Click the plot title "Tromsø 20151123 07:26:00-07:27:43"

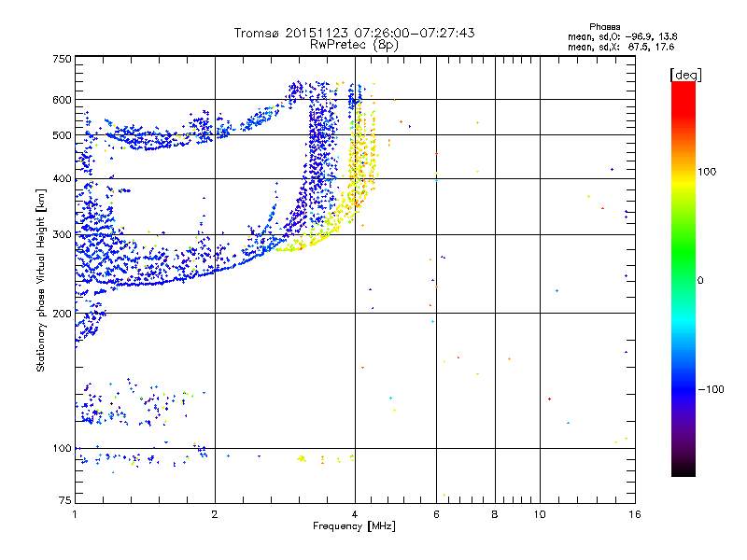pos(354,33)
